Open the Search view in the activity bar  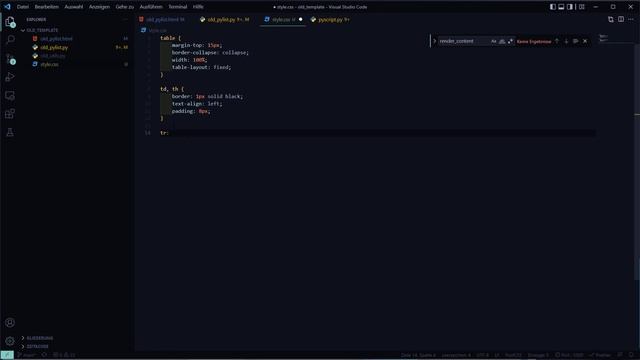(x=10, y=40)
